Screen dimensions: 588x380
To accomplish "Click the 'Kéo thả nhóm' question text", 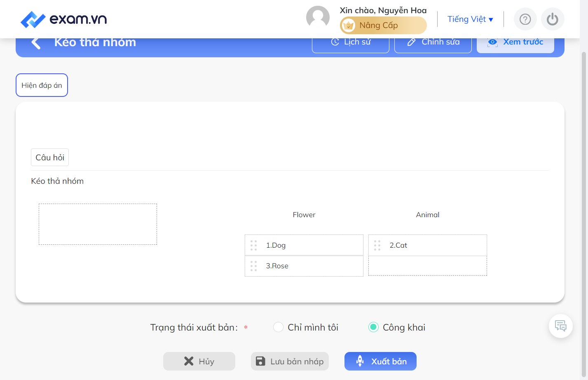I will click(x=57, y=181).
